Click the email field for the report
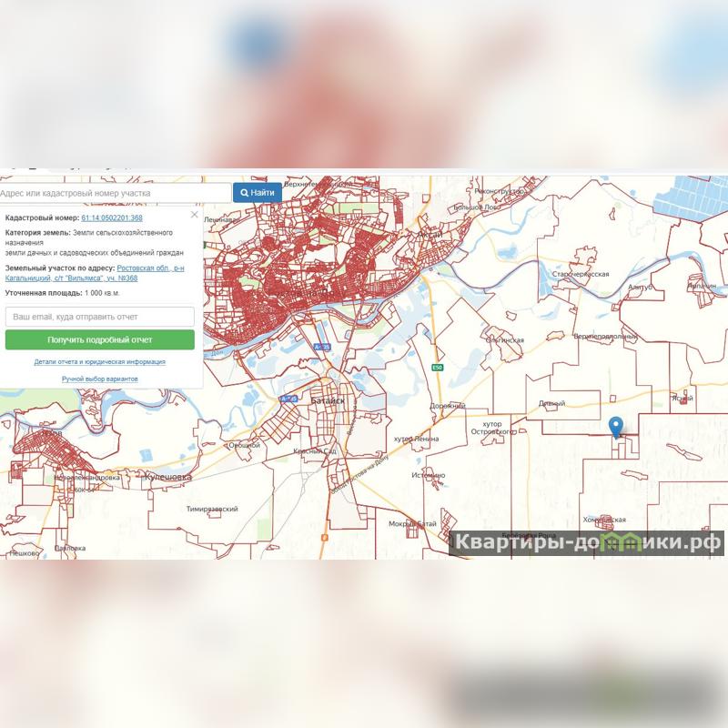 click(100, 317)
